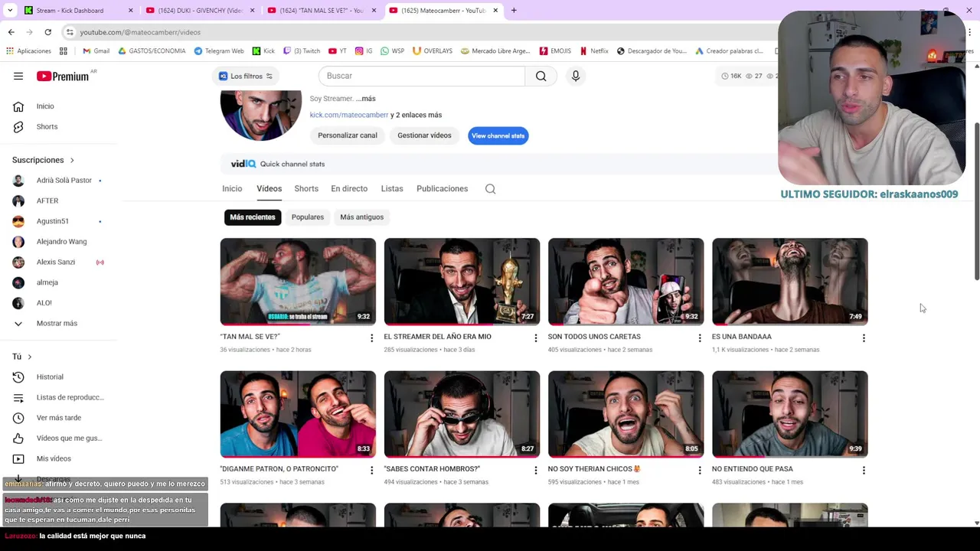Screen dimensions: 980x551
Task: Open Kick bookmark in bookmarks bar
Action: click(263, 51)
